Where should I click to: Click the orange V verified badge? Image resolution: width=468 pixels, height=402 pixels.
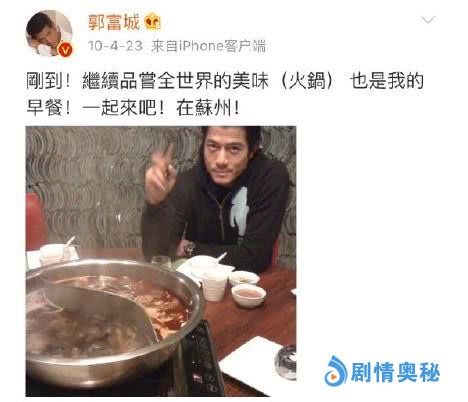coord(65,50)
